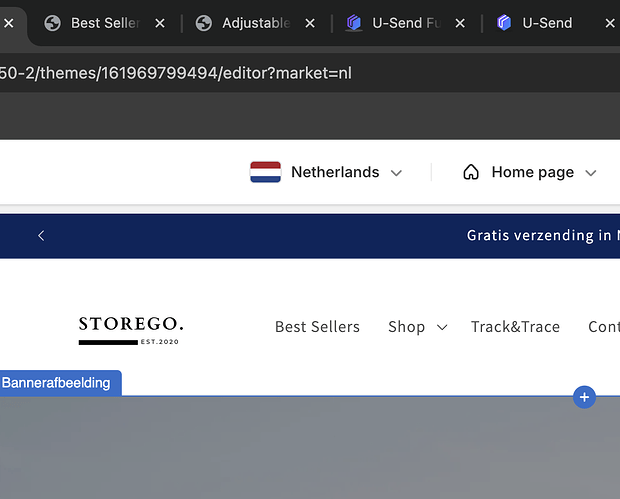Click the Netherlands flag icon

tap(265, 172)
